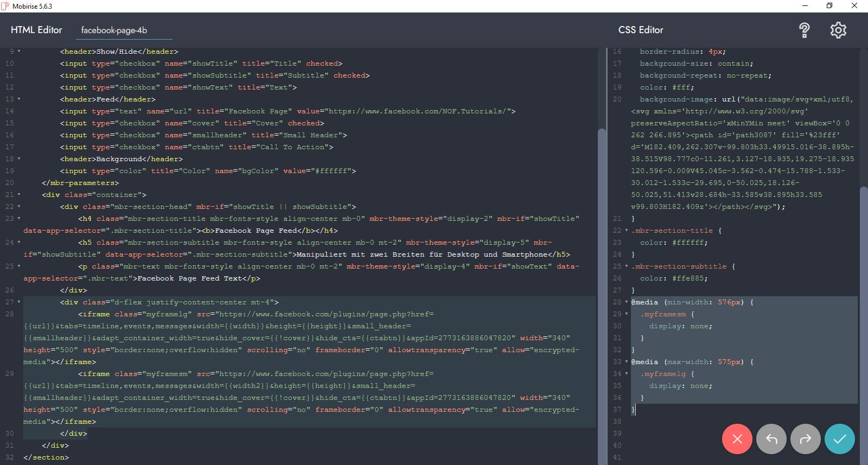Restore the window using title bar button
868x465 pixels.
pyautogui.click(x=829, y=6)
